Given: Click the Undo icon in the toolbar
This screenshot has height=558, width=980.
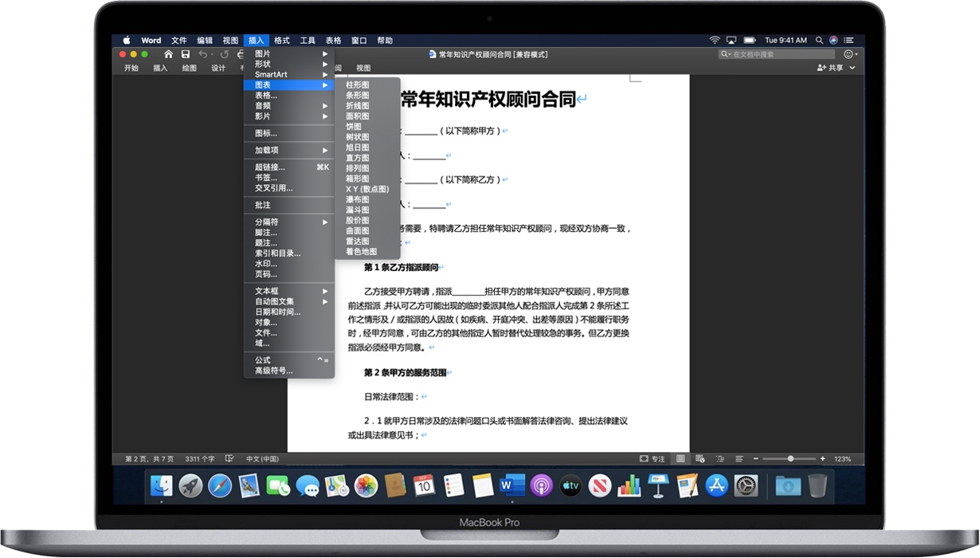Looking at the screenshot, I should click(x=203, y=54).
